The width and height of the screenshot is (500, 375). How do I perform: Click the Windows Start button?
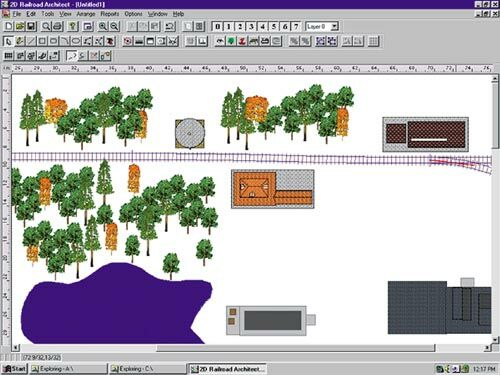point(14,369)
